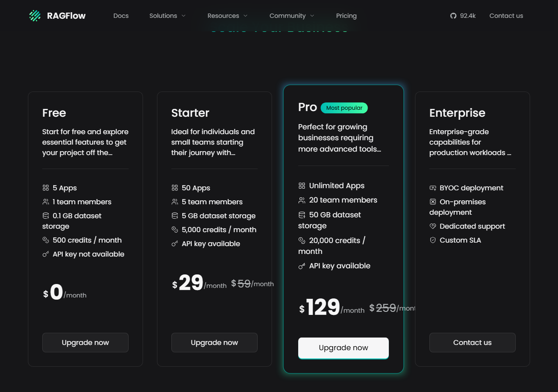
Task: Open the Community menu label
Action: 287,16
